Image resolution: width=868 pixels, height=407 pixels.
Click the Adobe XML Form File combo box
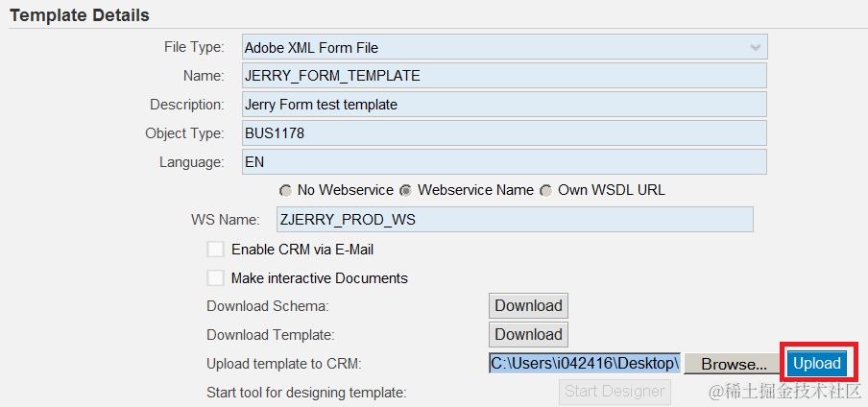pyautogui.click(x=504, y=47)
